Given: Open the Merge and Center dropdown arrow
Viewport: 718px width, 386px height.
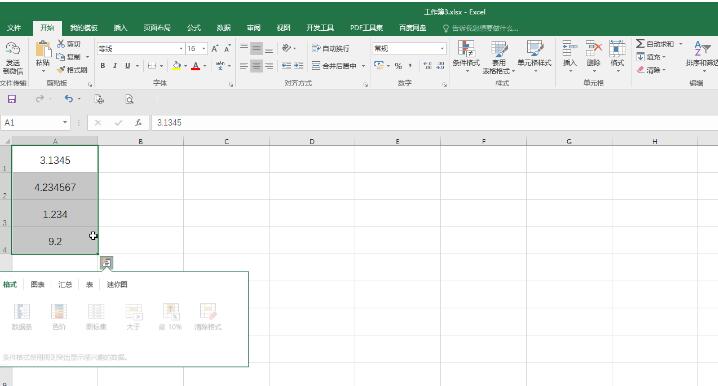Looking at the screenshot, I should click(364, 66).
